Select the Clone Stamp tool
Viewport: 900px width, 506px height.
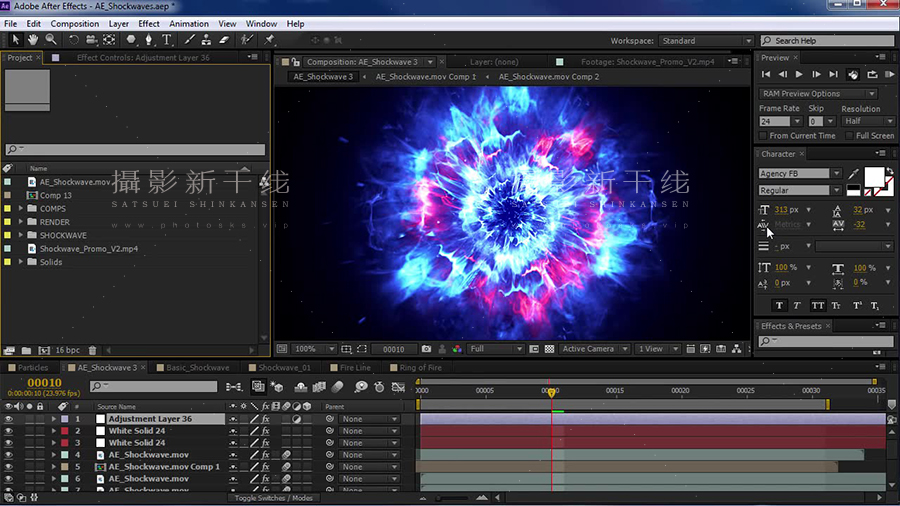tap(206, 40)
